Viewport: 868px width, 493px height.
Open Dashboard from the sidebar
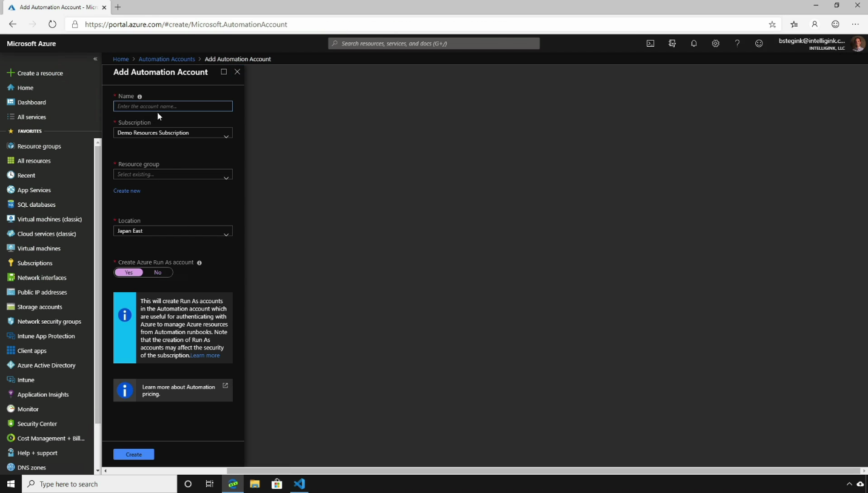point(32,102)
